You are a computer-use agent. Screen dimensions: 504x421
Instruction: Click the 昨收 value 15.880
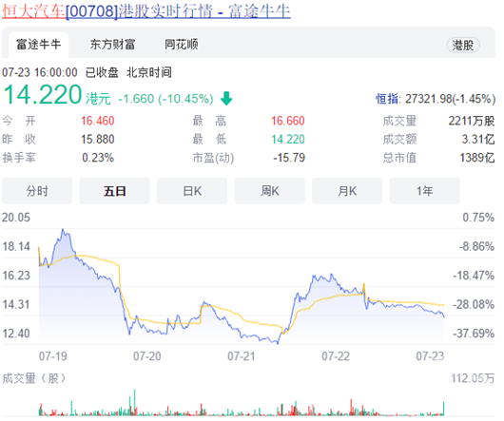pos(97,140)
